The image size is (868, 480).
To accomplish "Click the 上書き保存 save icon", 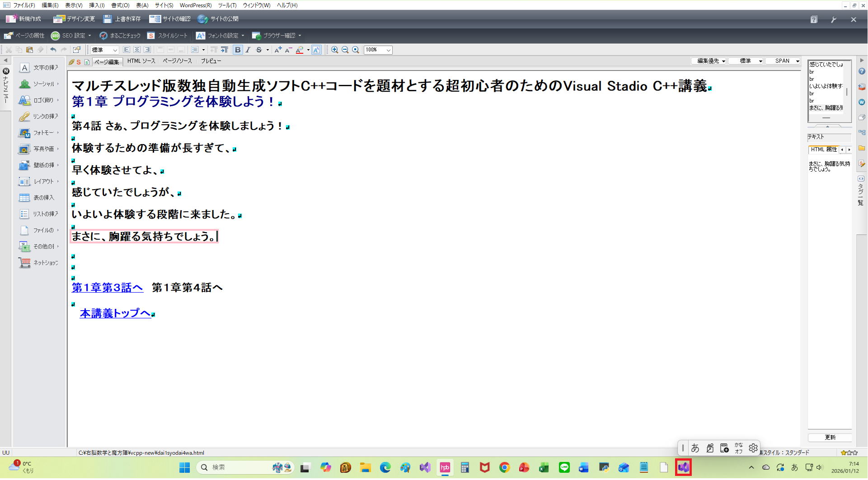I will point(108,19).
